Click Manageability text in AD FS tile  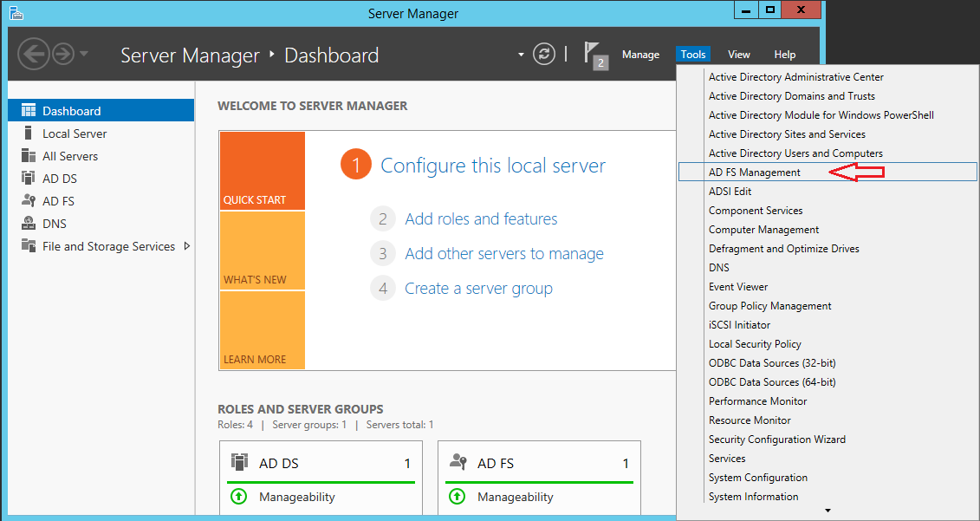coord(515,497)
